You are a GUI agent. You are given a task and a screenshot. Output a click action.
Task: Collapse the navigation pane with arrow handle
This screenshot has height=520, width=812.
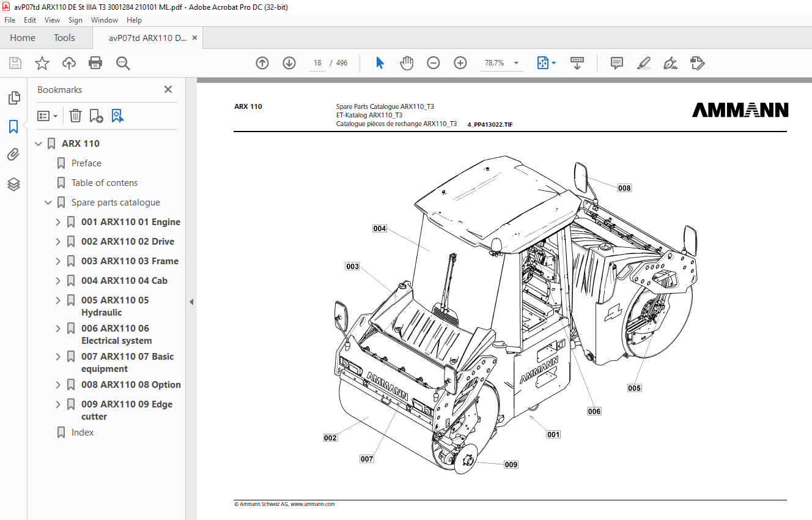tap(191, 302)
